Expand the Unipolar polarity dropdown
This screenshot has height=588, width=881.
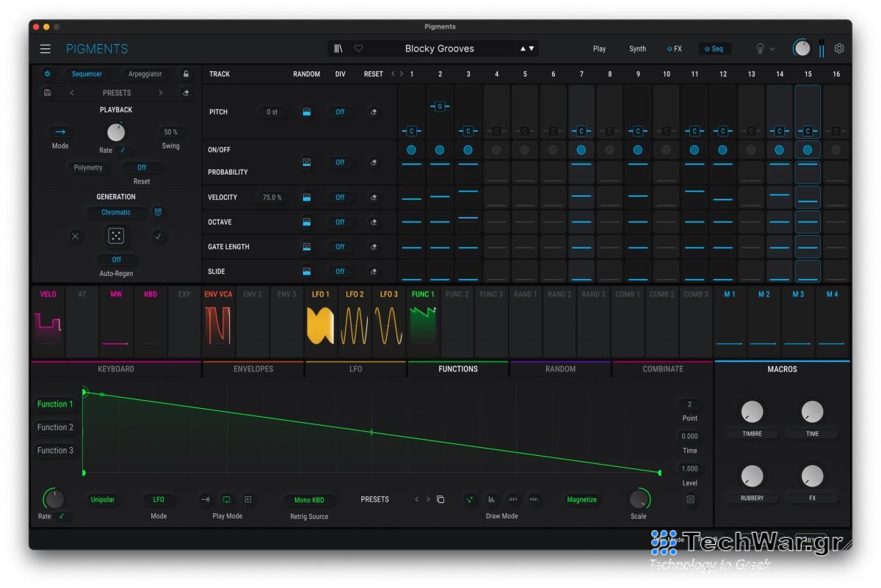102,500
